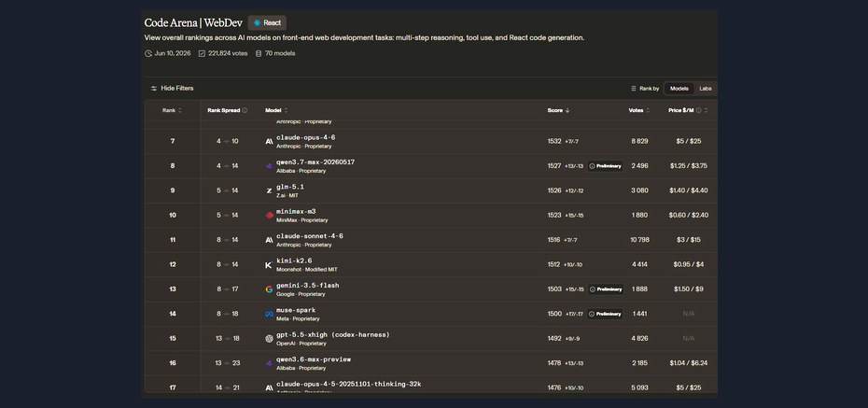Viewport: 868px width, 408px height.
Task: Click the Alibaba logo beside qwen3.7-max-20260517
Action: 269,166
